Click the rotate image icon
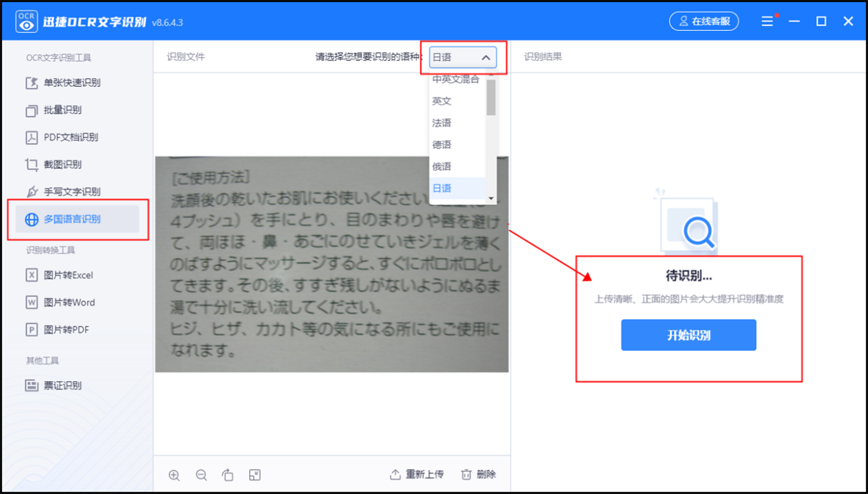Screen dimensions: 868x494 (228, 475)
